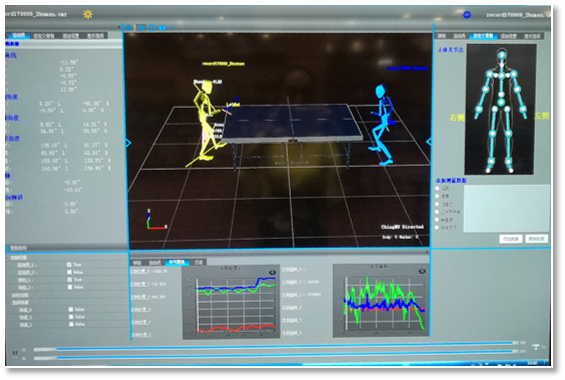Toggle eye icon on the right velocity chart

coord(422,271)
